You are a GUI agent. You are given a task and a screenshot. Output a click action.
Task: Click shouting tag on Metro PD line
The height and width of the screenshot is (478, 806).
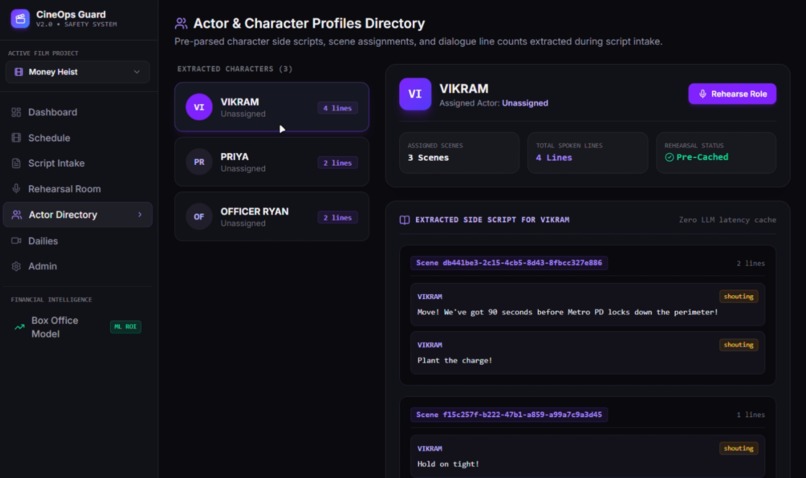[x=738, y=297]
